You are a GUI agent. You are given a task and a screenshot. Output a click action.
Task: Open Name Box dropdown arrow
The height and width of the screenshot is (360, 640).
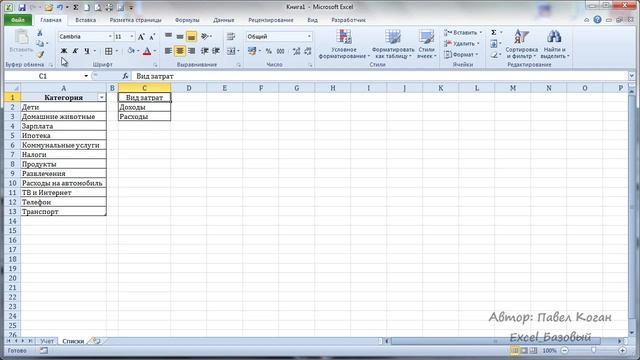86,76
